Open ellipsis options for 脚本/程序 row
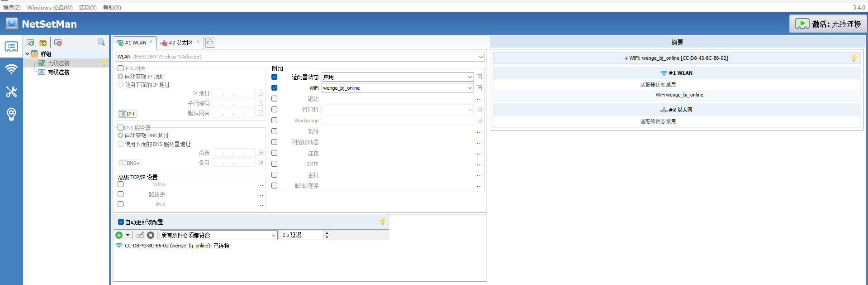Viewport: 868px width, 285px height. click(x=479, y=186)
